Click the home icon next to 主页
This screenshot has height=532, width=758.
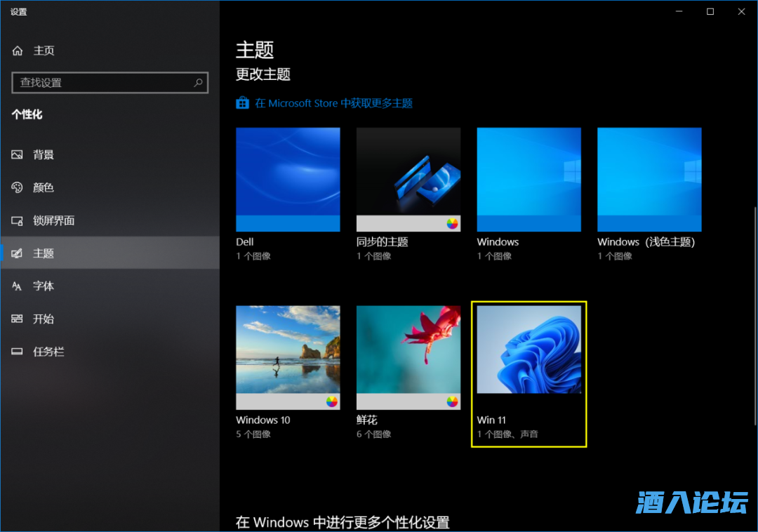tap(18, 51)
